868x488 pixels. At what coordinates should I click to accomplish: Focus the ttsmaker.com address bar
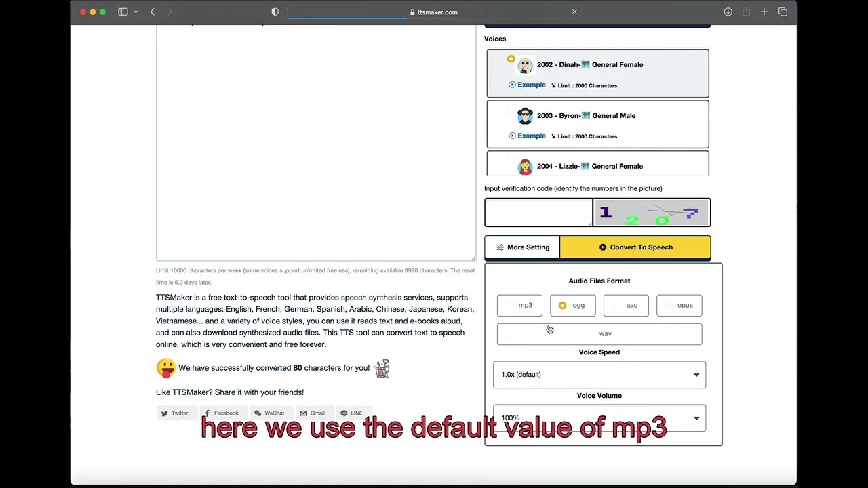point(433,12)
